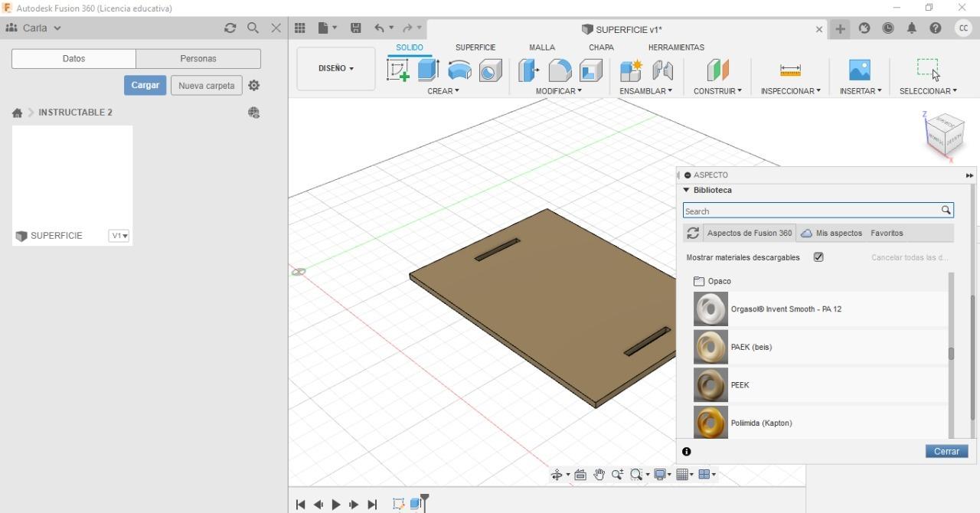Image resolution: width=980 pixels, height=513 pixels.
Task: Click the appearance Search input field
Action: point(810,211)
